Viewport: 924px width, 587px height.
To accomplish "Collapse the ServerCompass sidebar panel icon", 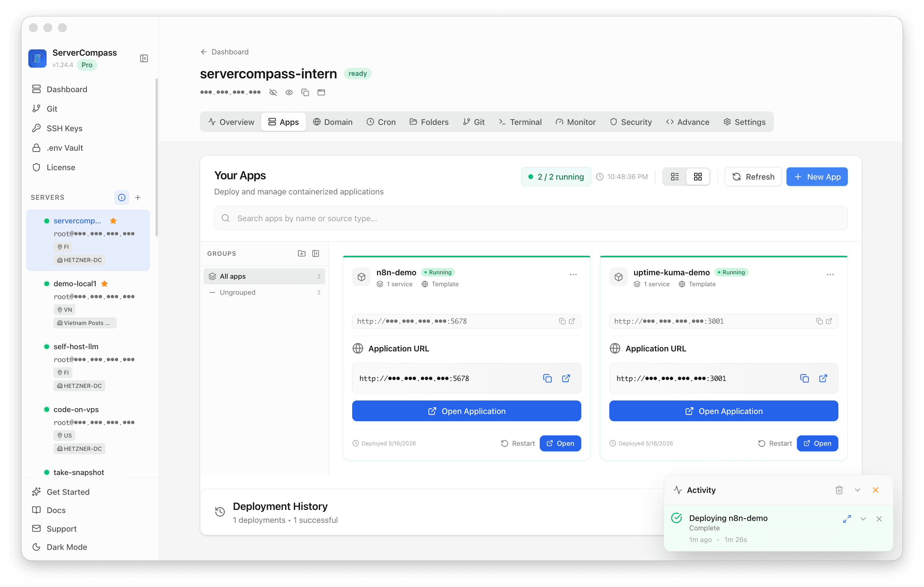I will [x=144, y=58].
